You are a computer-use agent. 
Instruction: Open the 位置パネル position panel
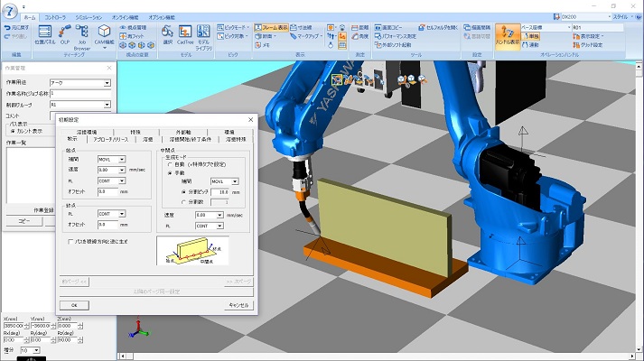coord(43,35)
